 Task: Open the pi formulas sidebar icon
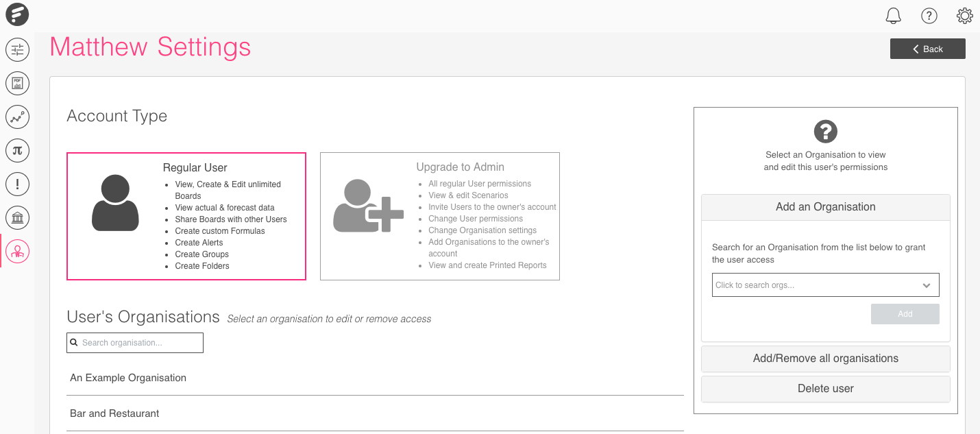[x=17, y=151]
